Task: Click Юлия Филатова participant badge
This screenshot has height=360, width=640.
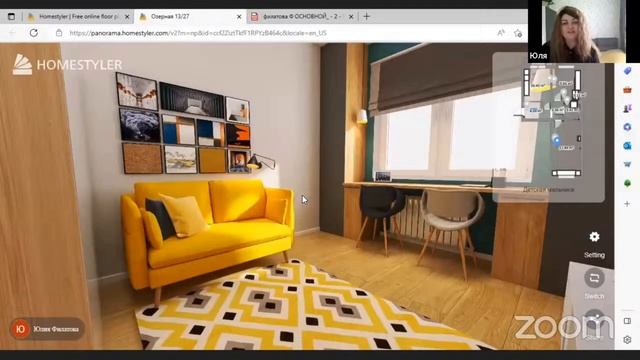Action: coord(47,329)
